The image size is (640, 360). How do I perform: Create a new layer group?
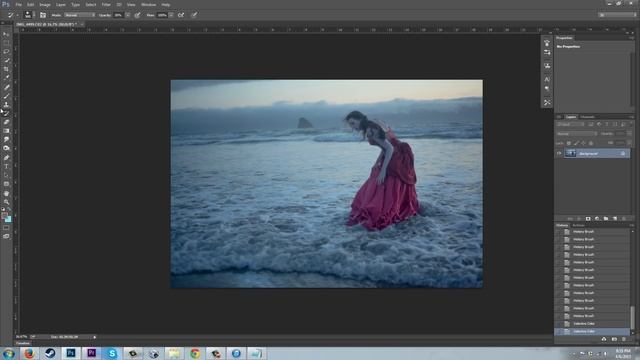point(606,219)
